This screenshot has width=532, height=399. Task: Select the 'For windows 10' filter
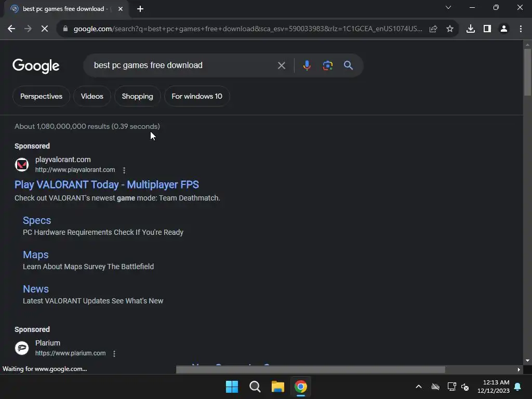197,96
